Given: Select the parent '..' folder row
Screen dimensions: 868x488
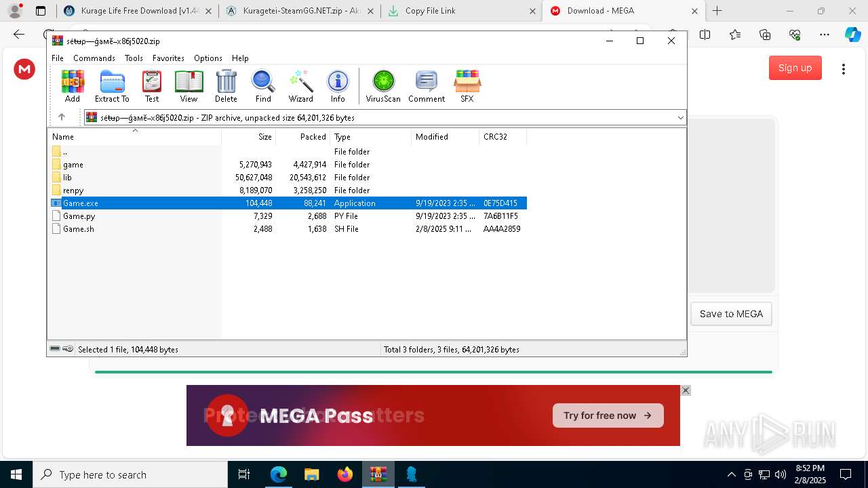Looking at the screenshot, I should point(287,152).
